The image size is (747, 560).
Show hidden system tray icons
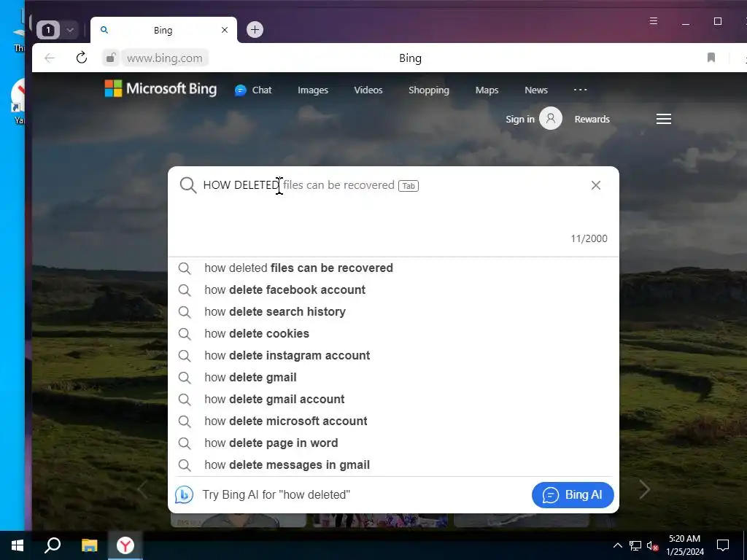tap(617, 545)
